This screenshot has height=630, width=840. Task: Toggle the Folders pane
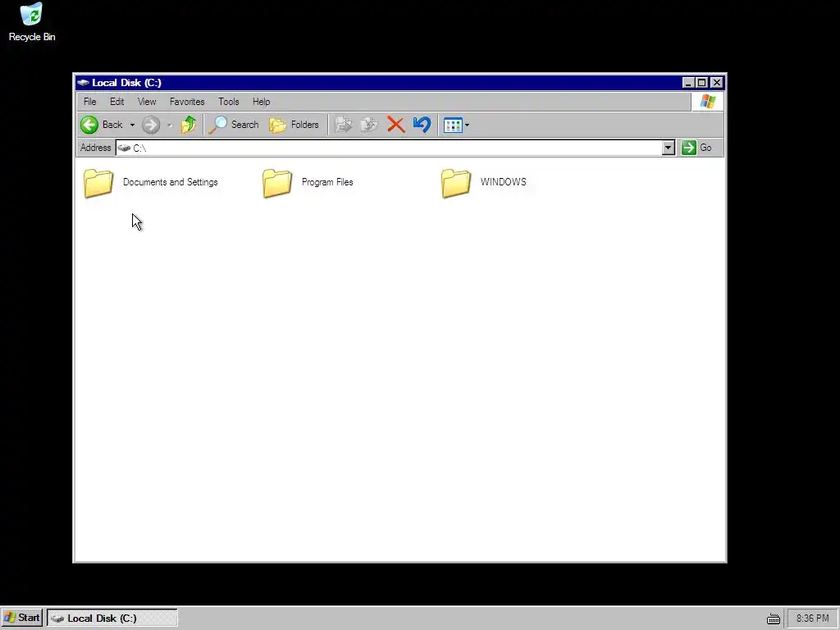point(294,125)
